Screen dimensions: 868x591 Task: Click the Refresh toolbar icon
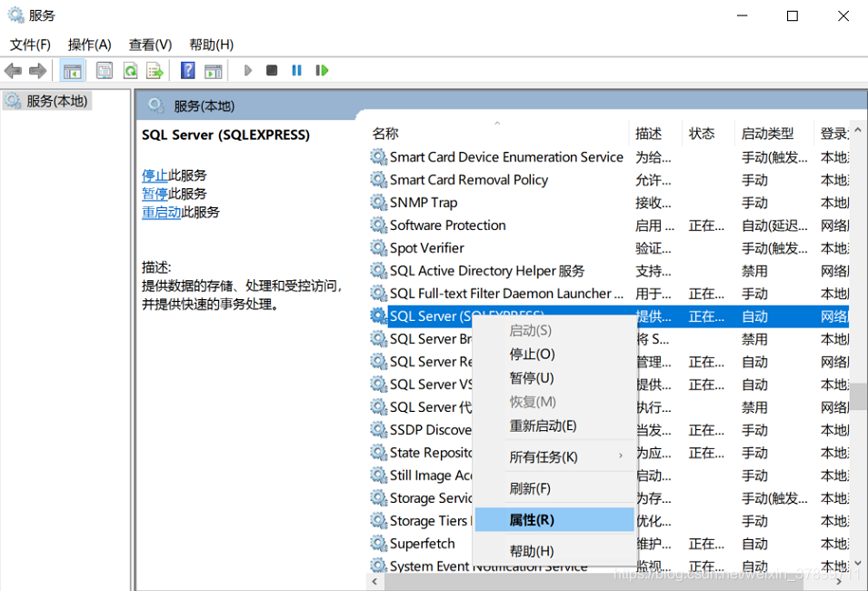point(130,70)
